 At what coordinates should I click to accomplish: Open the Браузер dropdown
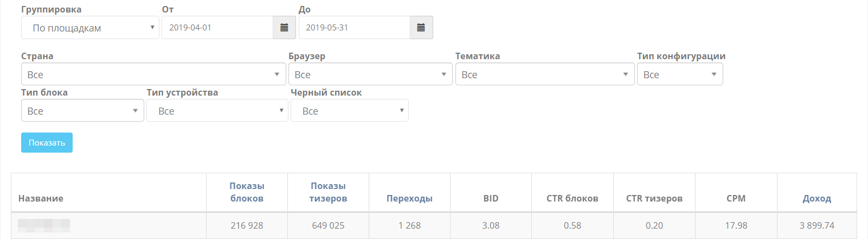pos(370,74)
